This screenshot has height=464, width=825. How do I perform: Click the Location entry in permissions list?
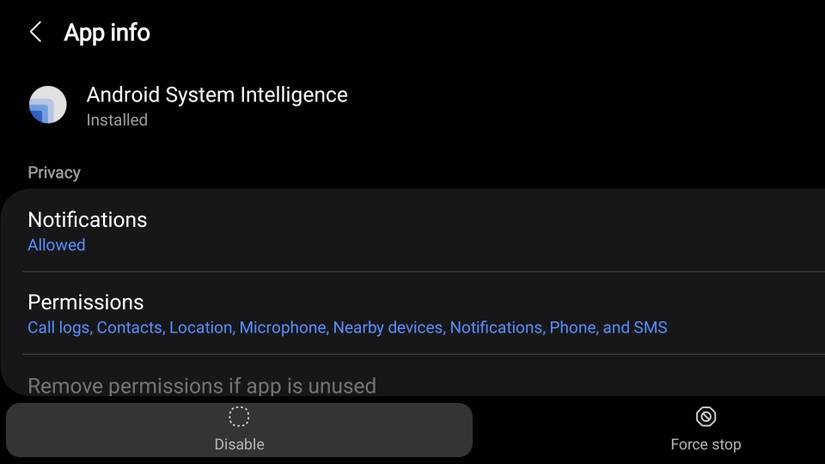coord(200,328)
